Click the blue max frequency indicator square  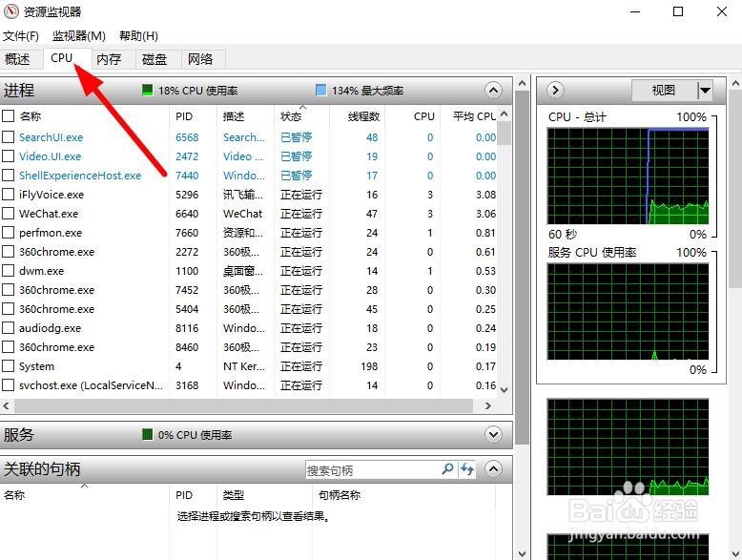pyautogui.click(x=320, y=90)
